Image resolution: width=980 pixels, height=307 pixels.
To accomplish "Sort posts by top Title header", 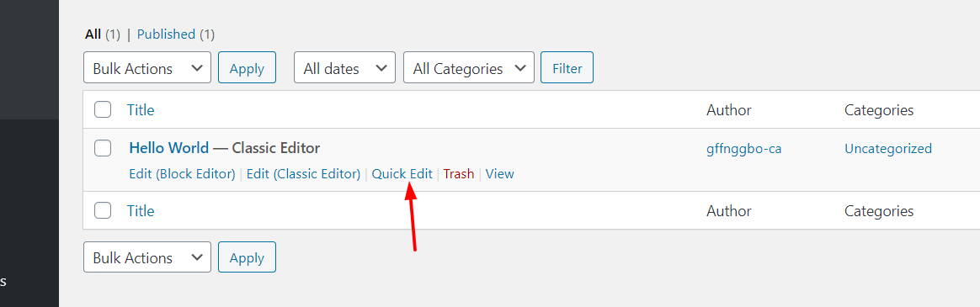I will [141, 110].
